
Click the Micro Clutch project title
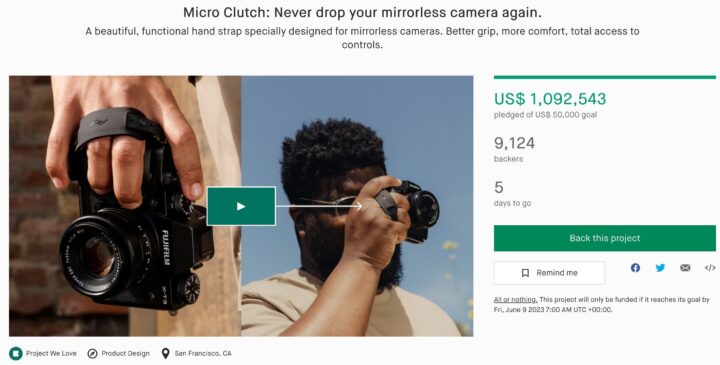tap(362, 12)
